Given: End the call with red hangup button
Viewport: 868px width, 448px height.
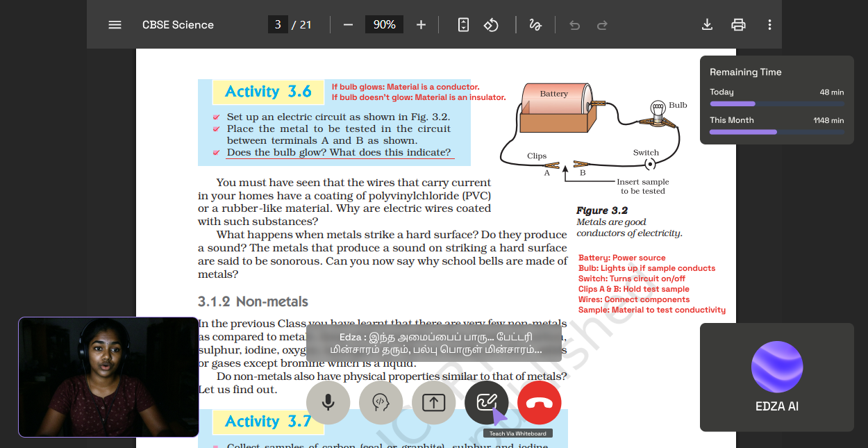Looking at the screenshot, I should click(539, 403).
